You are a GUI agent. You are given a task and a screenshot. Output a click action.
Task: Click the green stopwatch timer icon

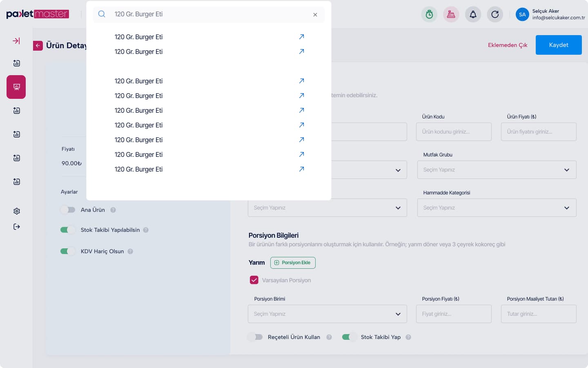(429, 14)
